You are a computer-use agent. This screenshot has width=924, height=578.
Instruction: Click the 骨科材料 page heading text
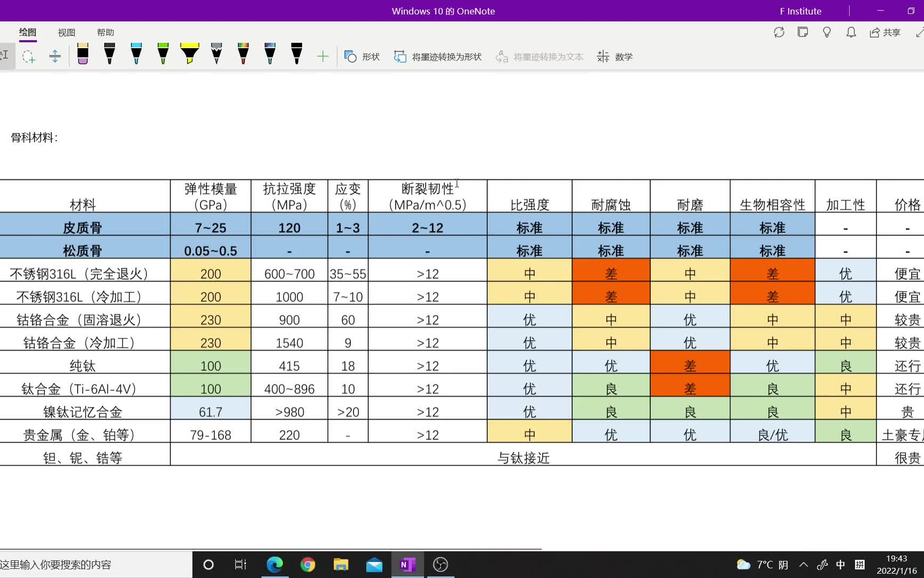pyautogui.click(x=34, y=138)
